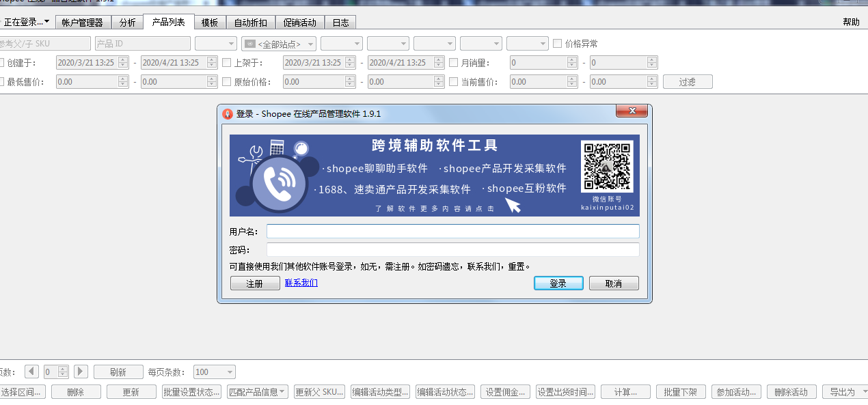Focus the 用户名 input field

[x=453, y=232]
